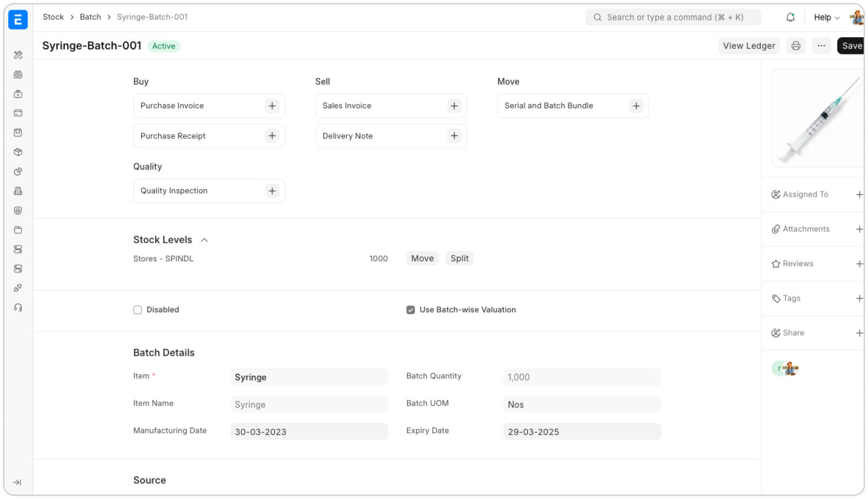Open the notifications bell
The width and height of the screenshot is (868, 499).
[x=790, y=17]
